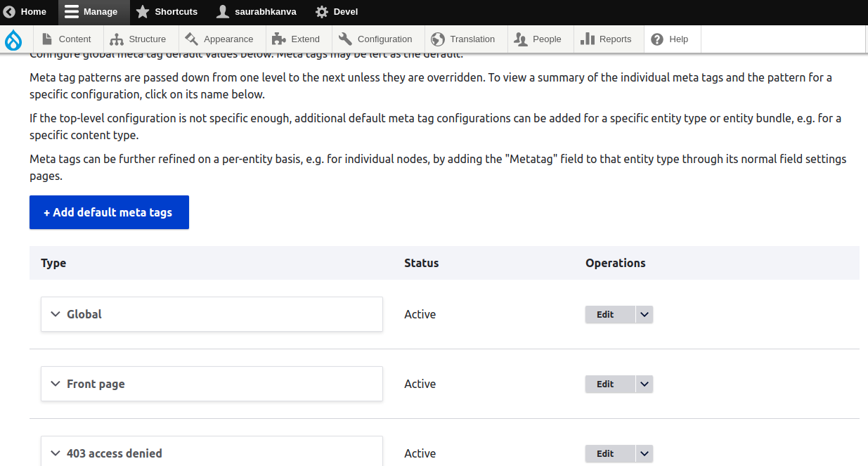The image size is (868, 466).
Task: Expand the Front page details
Action: (212, 384)
